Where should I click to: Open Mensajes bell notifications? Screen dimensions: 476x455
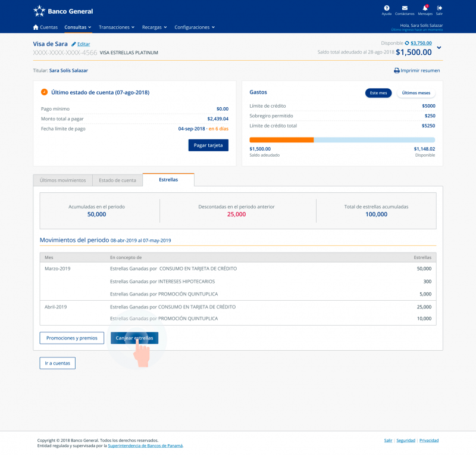click(x=425, y=8)
